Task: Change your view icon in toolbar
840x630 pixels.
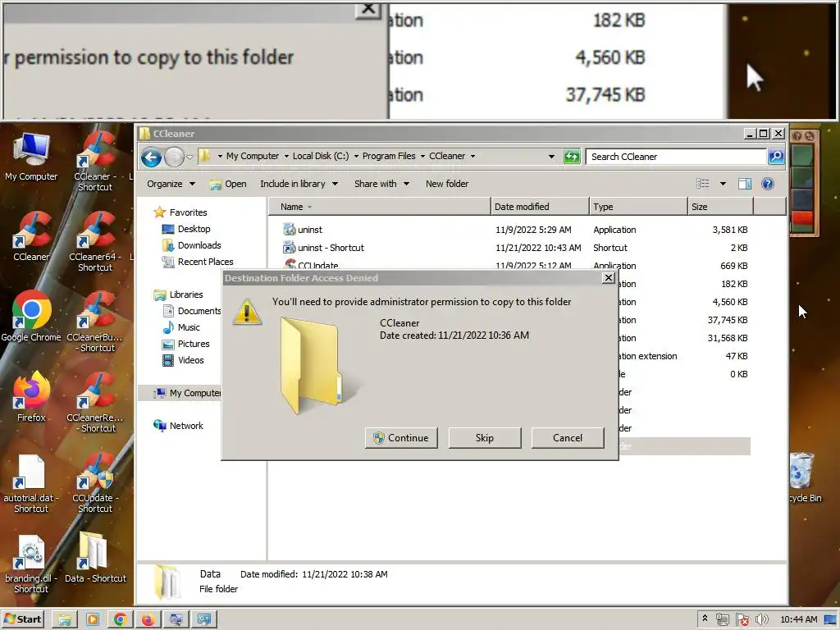Action: click(702, 184)
